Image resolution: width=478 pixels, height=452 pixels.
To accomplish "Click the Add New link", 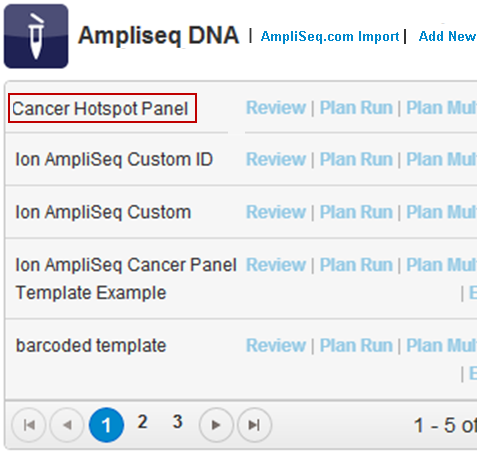I will point(447,36).
